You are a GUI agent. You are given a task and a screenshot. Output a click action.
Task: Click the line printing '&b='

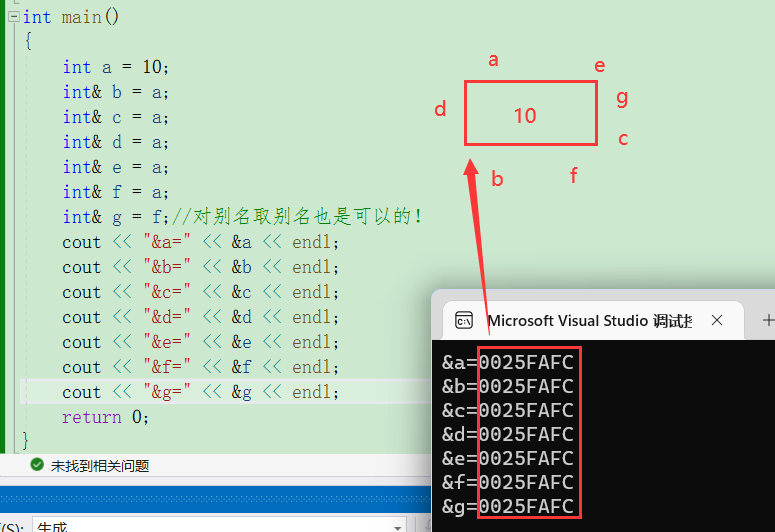tap(201, 267)
